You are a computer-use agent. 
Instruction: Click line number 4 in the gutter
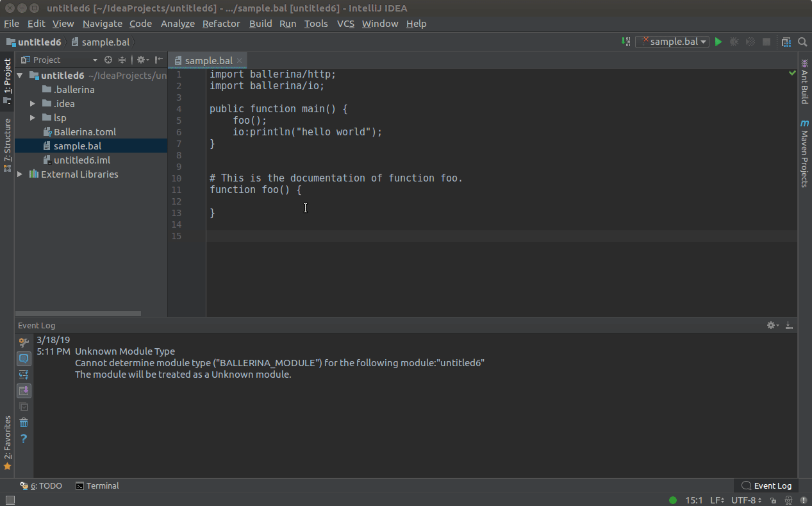point(179,109)
